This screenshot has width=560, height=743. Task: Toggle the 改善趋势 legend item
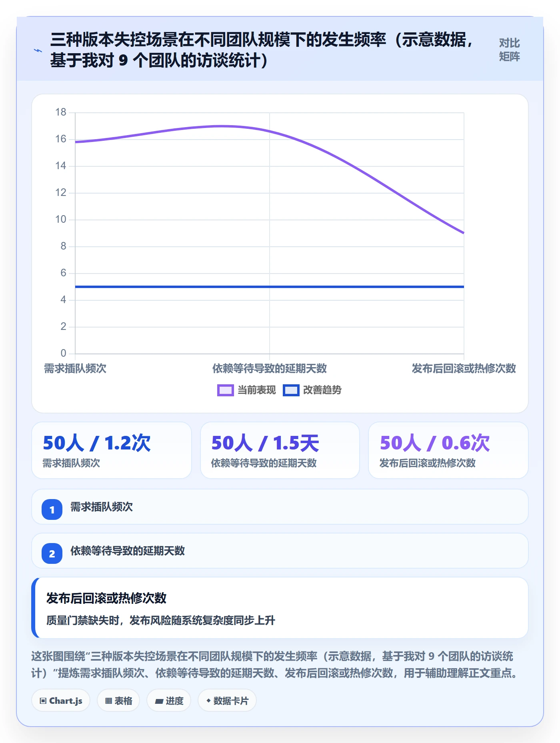pyautogui.click(x=312, y=390)
